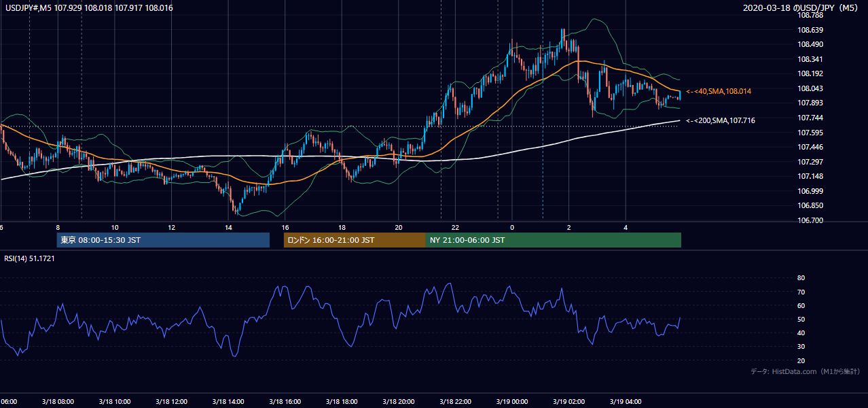Click the hour 8 tick on price chart
868x408 pixels.
(58, 227)
